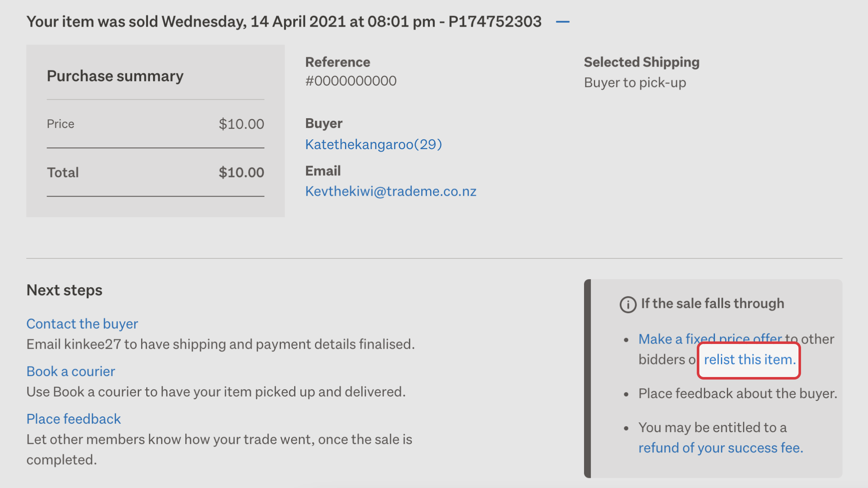
Task: Open the Contact the buyer link
Action: [x=82, y=324]
